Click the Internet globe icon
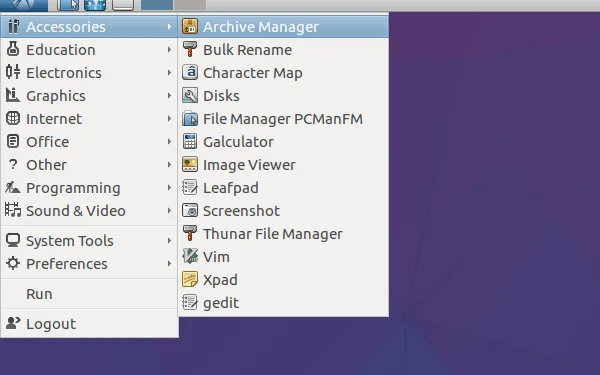This screenshot has height=375, width=600. 13,118
